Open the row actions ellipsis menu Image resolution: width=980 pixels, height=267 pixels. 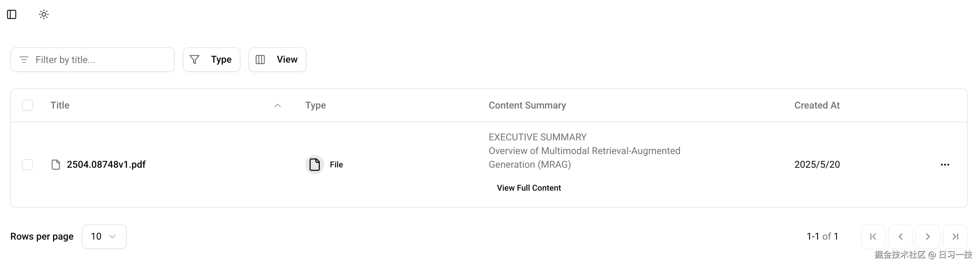click(x=945, y=164)
